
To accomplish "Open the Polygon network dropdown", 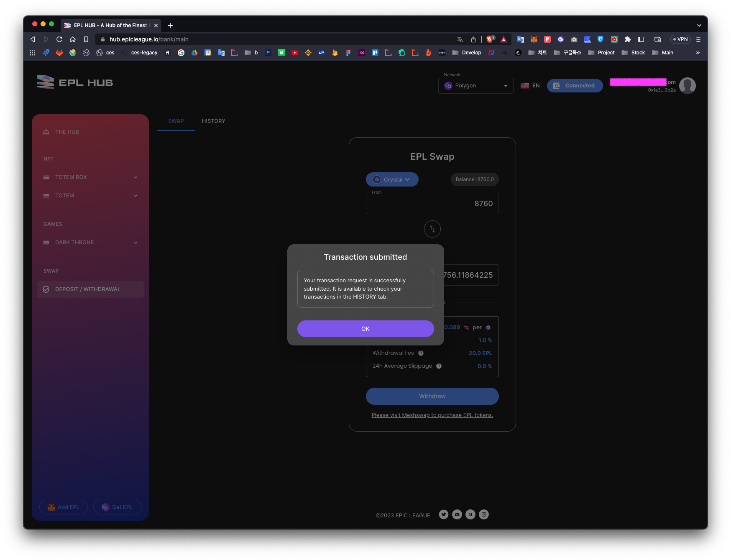I will coord(476,86).
